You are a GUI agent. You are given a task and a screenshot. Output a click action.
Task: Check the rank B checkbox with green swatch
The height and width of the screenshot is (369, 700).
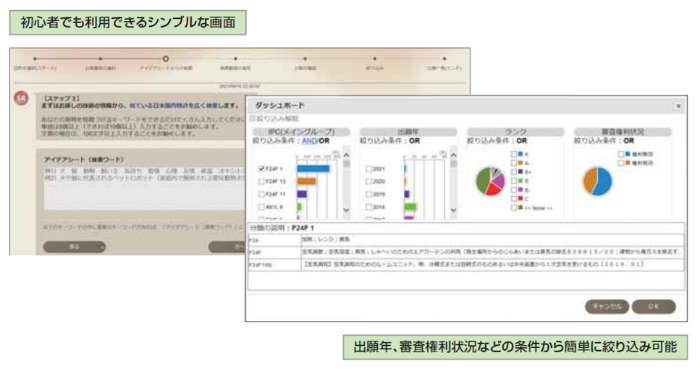pos(514,181)
